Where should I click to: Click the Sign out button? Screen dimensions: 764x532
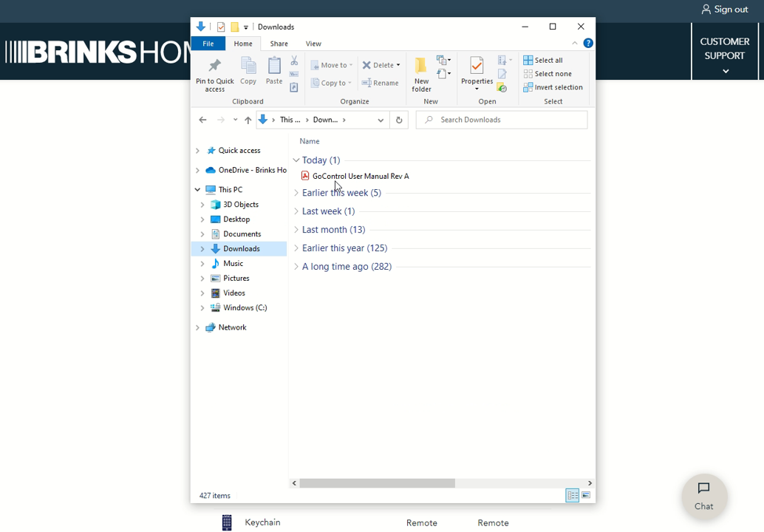(725, 9)
